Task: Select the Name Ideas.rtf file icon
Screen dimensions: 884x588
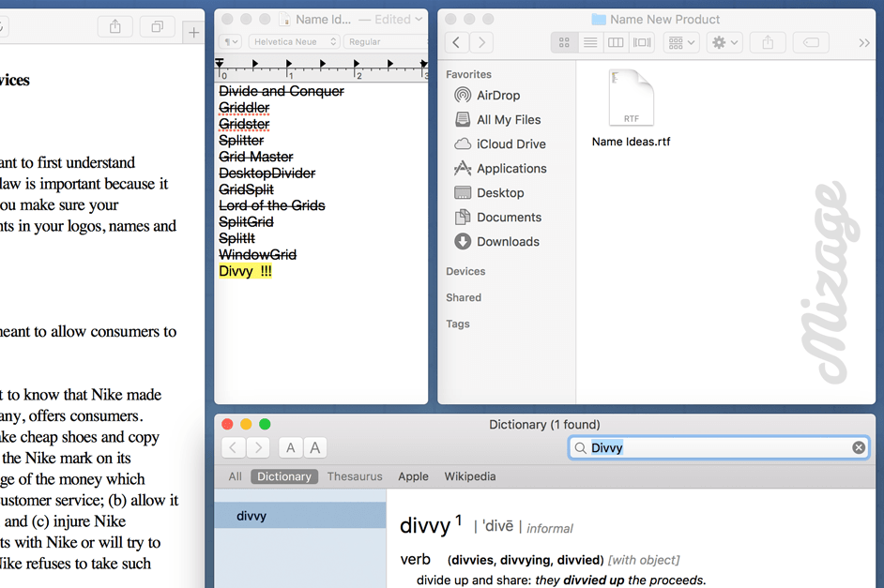Action: 632,98
